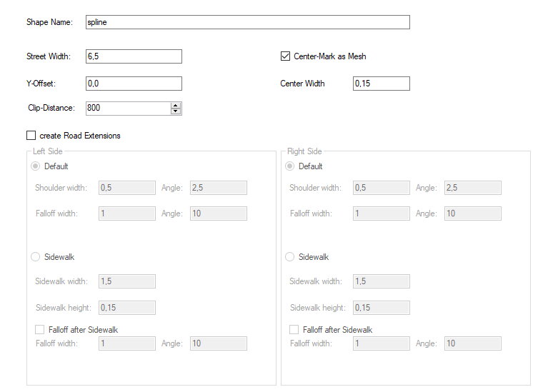Decrease Clip-Distance with the down arrow

coord(176,111)
